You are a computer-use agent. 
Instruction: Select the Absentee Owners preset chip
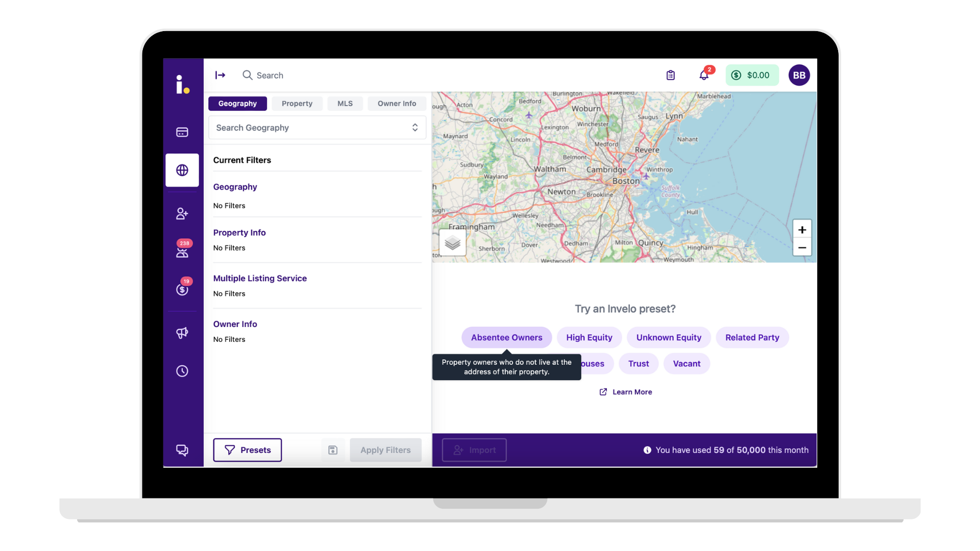[506, 337]
